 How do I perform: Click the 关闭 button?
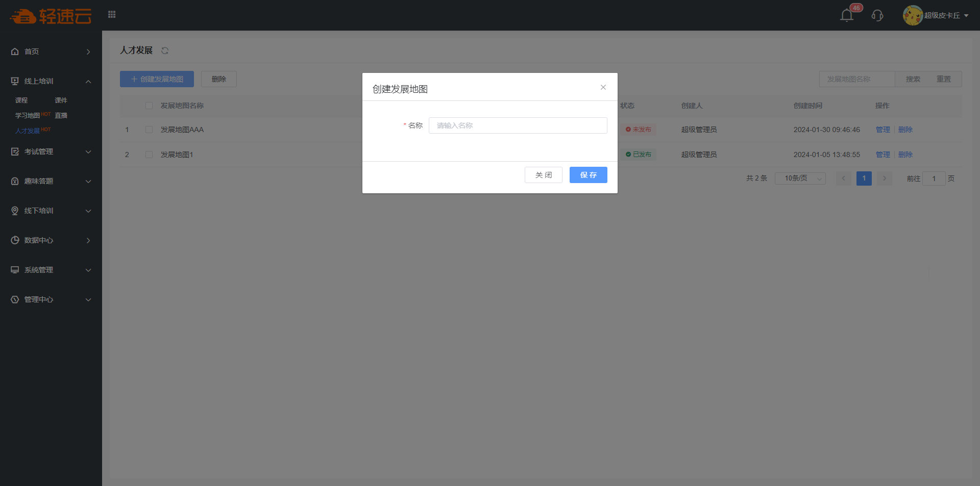[544, 175]
